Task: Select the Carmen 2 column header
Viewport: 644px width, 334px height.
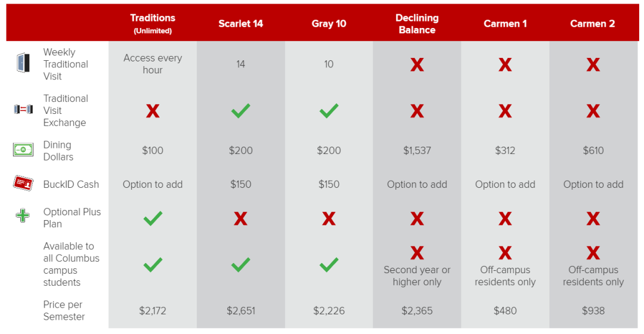Action: 592,23
